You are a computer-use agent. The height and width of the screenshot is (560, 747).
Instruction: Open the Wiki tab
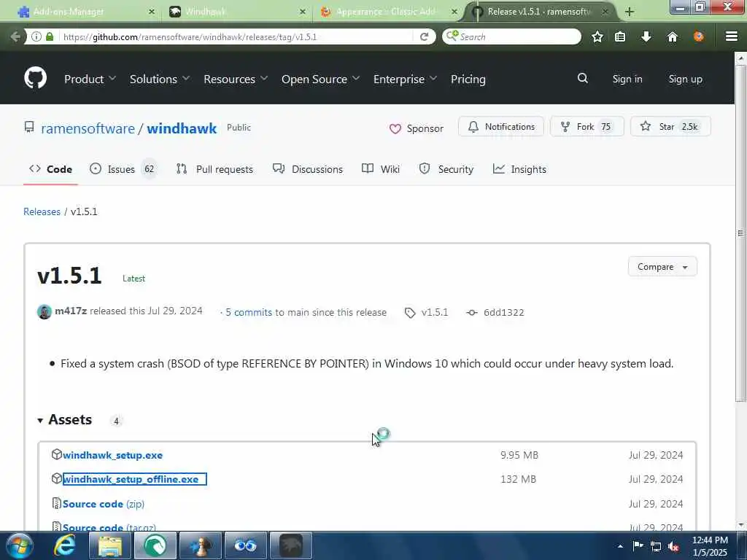pyautogui.click(x=381, y=169)
